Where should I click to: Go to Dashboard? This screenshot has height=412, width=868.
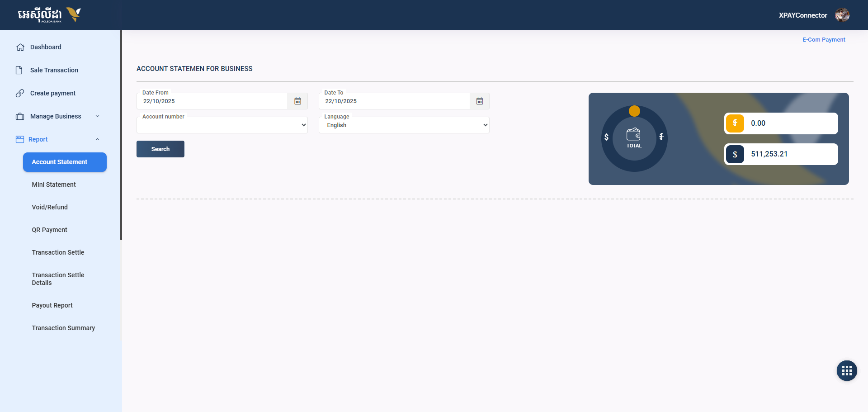pyautogui.click(x=46, y=47)
